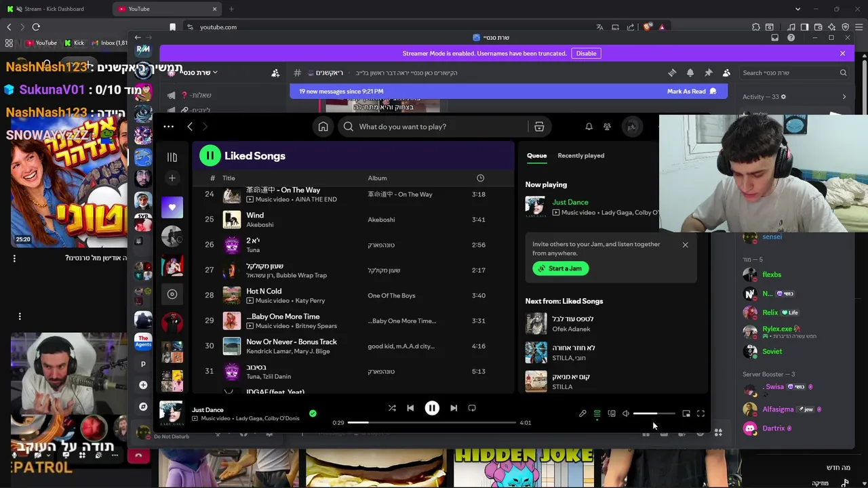Select track Hot N Cold row
Viewport: 868px width, 488px height.
(x=353, y=296)
